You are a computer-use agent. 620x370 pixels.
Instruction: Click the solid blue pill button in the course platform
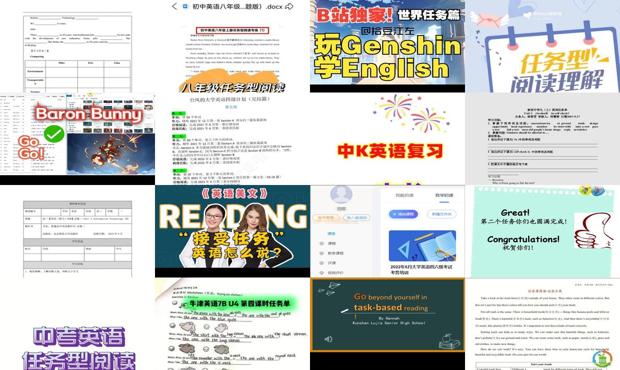click(403, 214)
